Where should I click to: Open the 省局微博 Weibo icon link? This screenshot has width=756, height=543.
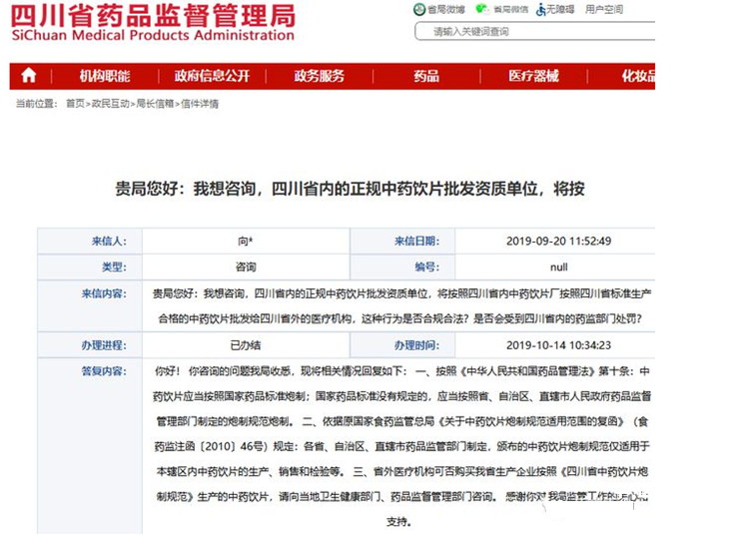tap(439, 9)
